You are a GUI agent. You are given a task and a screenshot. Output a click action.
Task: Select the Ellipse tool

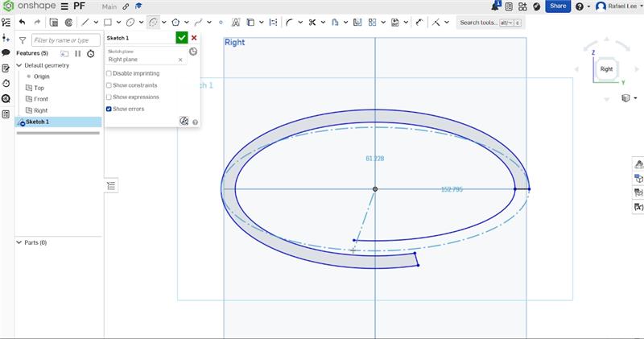[x=130, y=23]
